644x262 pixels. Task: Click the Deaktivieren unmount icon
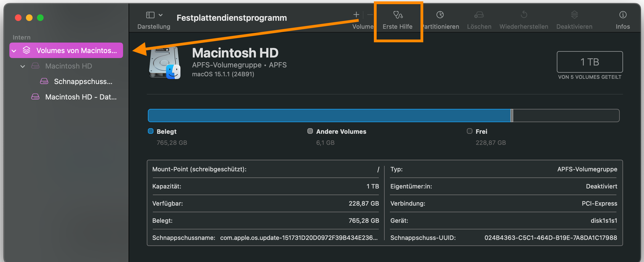574,15
